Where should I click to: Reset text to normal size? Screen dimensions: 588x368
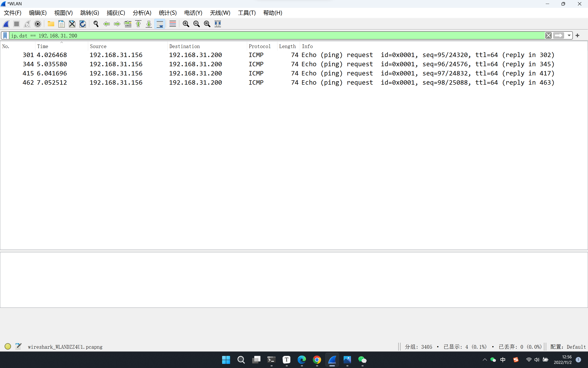point(207,24)
